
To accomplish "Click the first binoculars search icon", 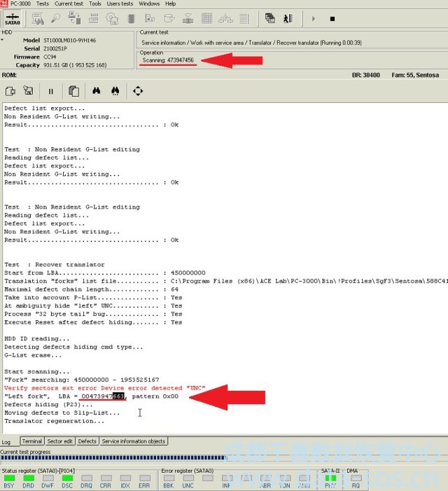I will tap(97, 90).
